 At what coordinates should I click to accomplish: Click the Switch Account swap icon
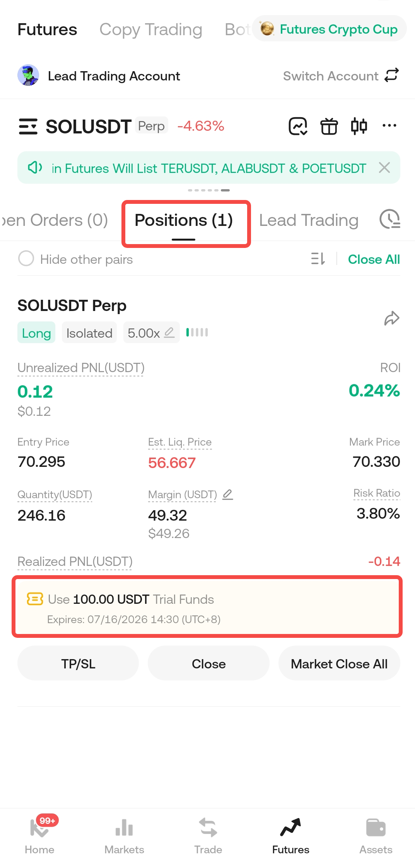[x=391, y=75]
